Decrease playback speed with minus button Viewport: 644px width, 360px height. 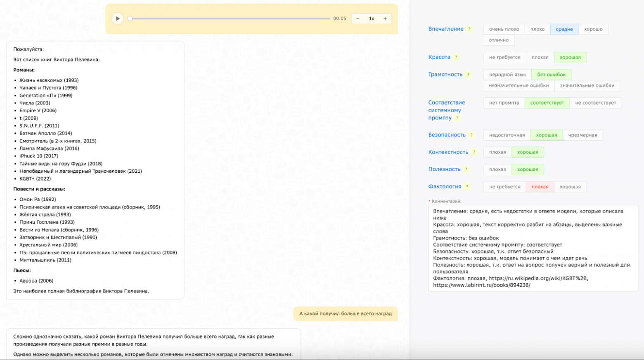pos(358,19)
